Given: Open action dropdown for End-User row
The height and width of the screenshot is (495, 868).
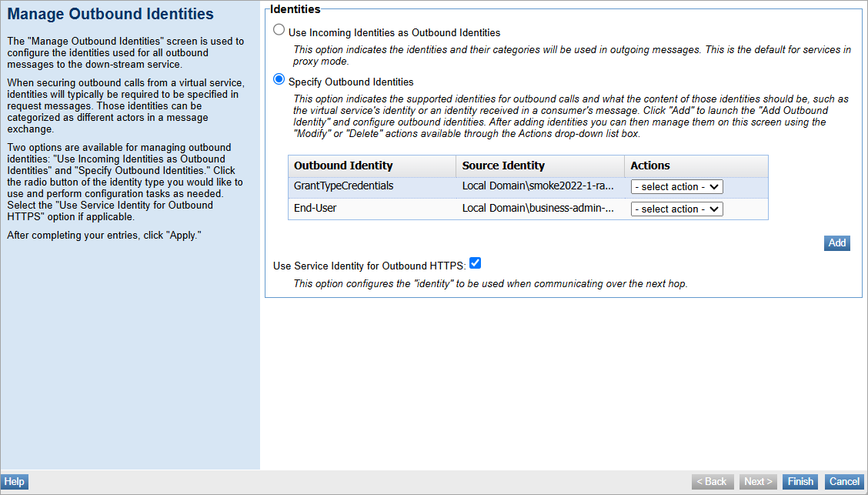Looking at the screenshot, I should click(676, 209).
